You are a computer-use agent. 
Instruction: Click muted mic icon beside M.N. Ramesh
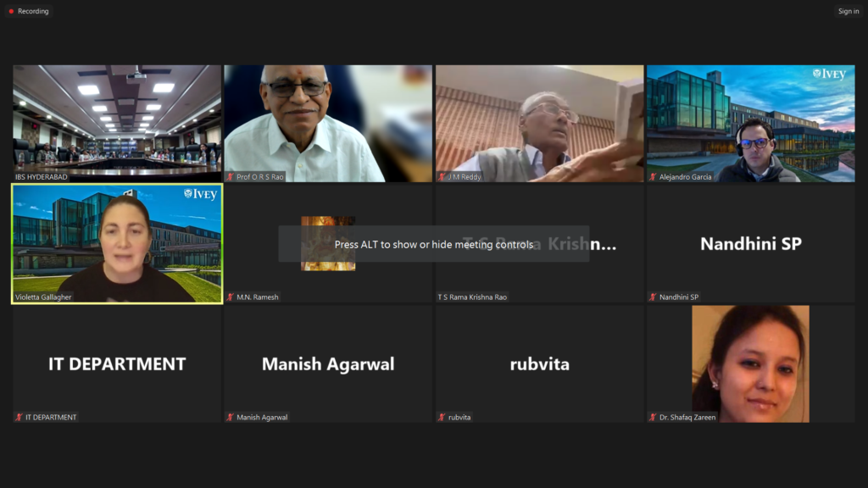click(x=230, y=297)
